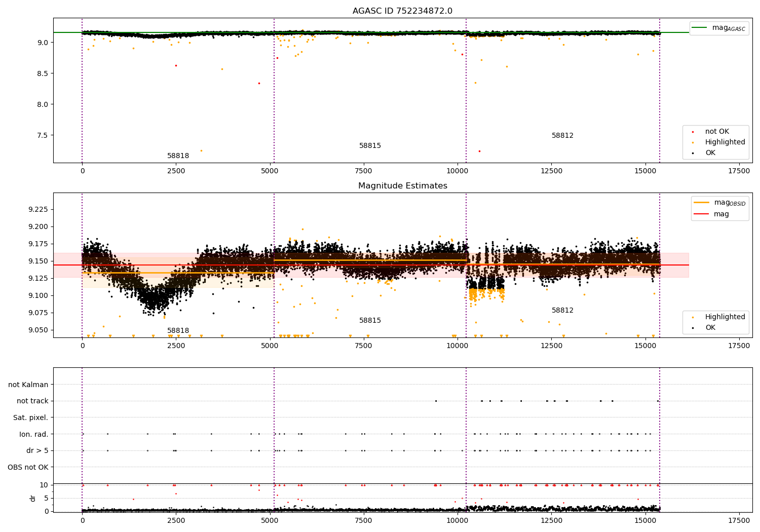Click the mag OBSID legend entry in middle plot
760x532 pixels.
pos(719,203)
